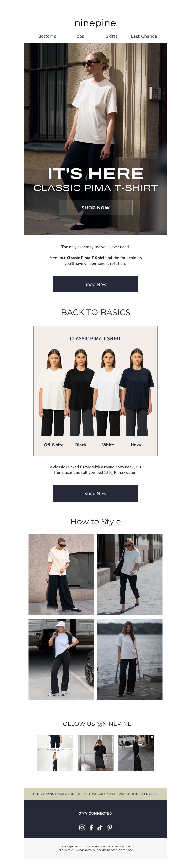Open the Bottoms navigation link

(x=47, y=36)
